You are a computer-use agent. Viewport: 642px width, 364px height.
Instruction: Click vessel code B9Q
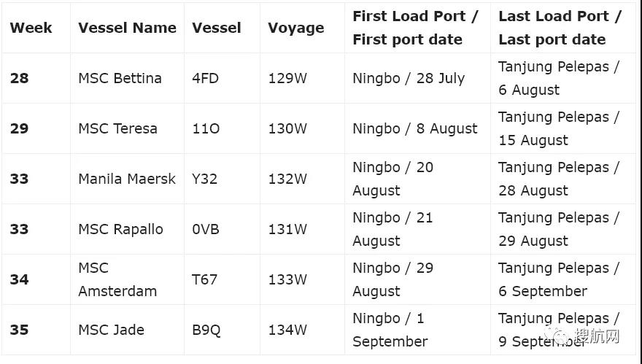(x=206, y=330)
